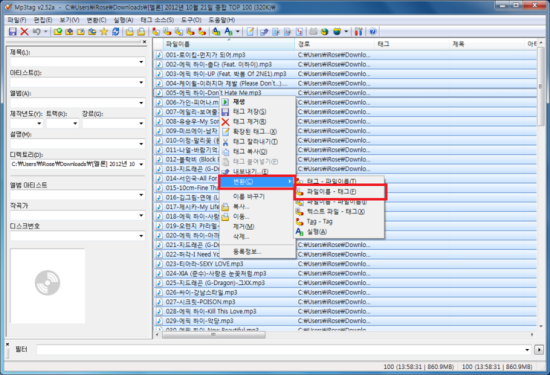Open the 도구(O) menu
The height and width of the screenshot is (375, 550).
pos(191,20)
